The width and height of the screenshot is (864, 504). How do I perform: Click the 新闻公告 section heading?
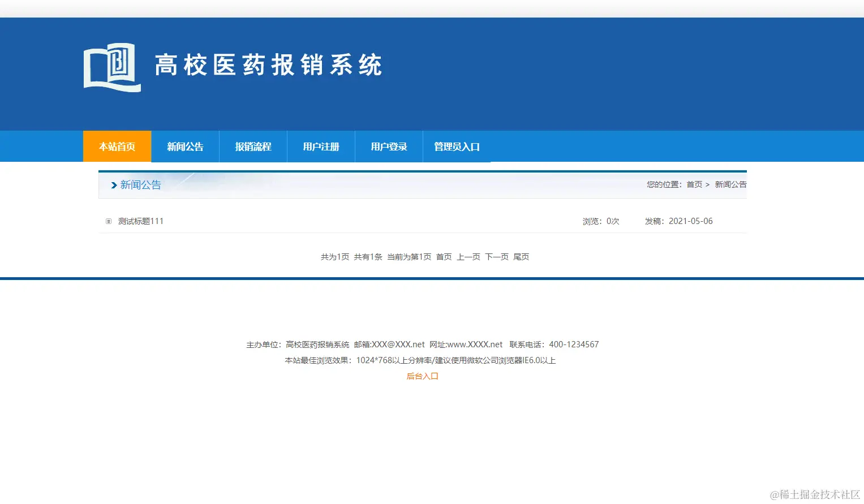(x=140, y=185)
